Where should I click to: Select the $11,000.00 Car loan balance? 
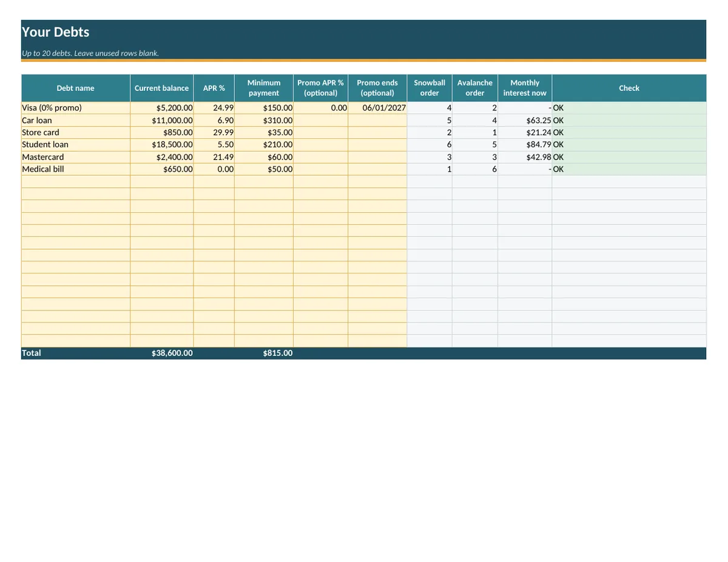161,120
